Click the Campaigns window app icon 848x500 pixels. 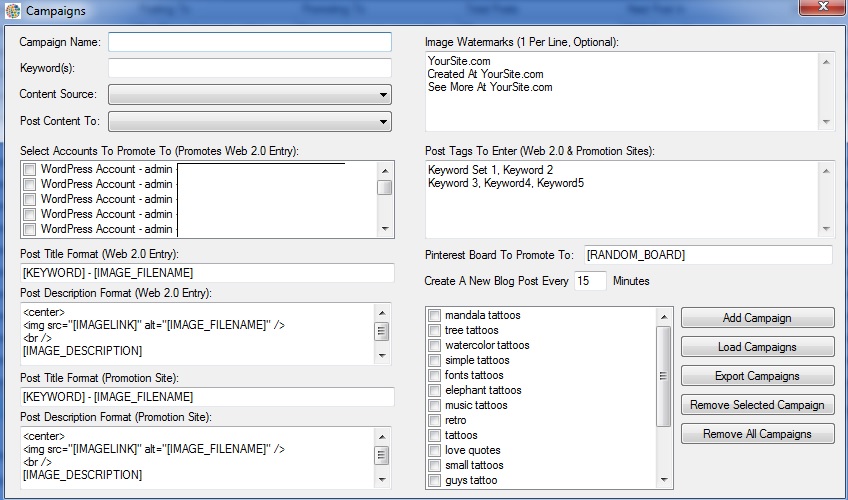click(x=13, y=10)
